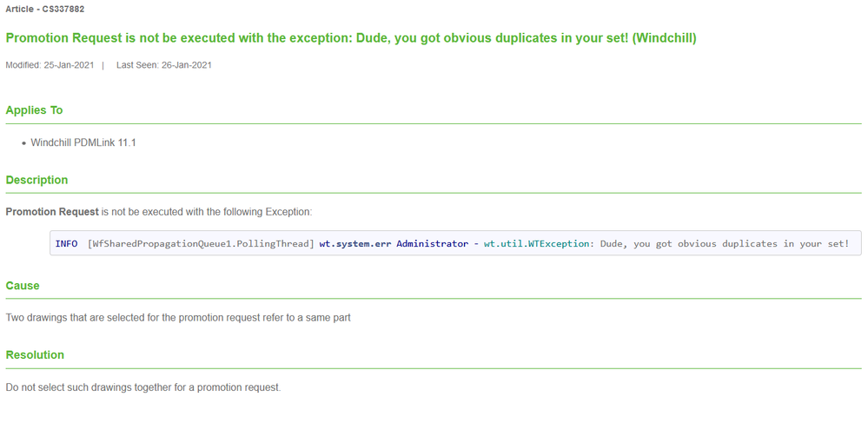
Task: Click bold Promotion Request text in description
Action: [x=52, y=212]
